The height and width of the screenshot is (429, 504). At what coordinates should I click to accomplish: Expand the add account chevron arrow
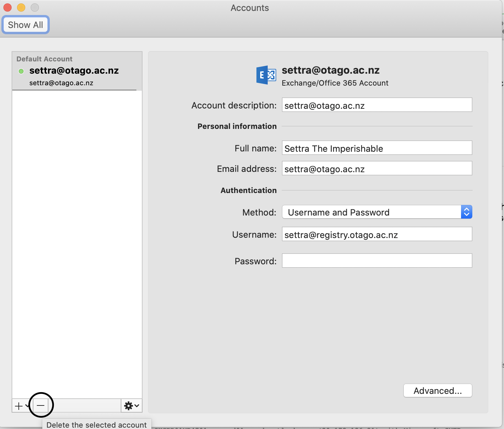coord(27,406)
